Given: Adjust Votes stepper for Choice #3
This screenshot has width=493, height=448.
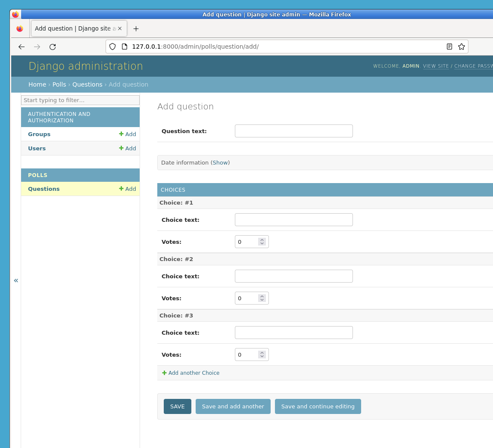Looking at the screenshot, I should [262, 355].
